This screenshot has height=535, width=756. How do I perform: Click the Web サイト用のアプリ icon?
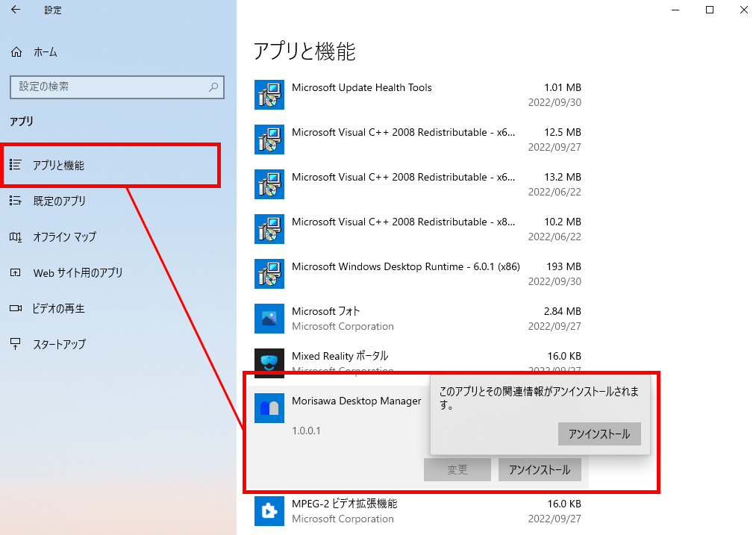[16, 272]
